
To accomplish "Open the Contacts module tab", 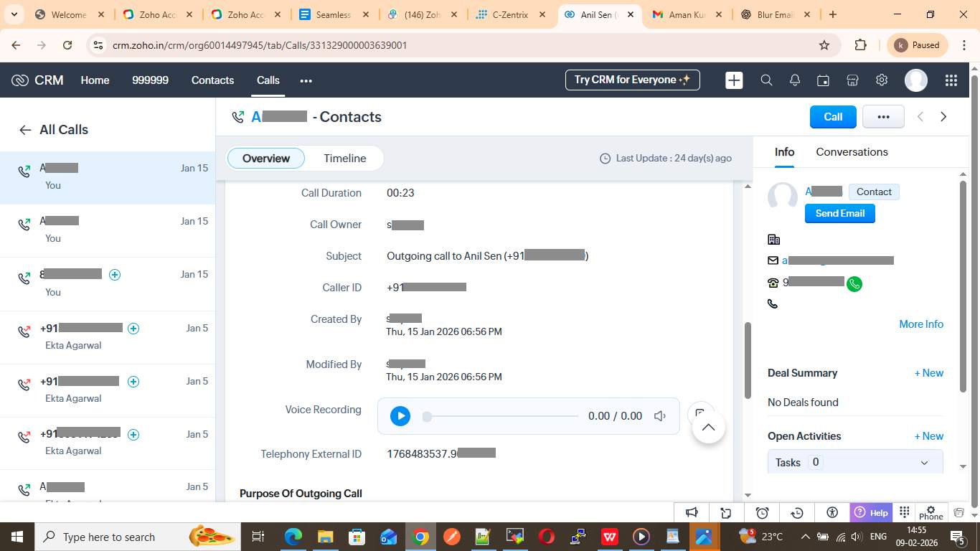I will (x=212, y=80).
